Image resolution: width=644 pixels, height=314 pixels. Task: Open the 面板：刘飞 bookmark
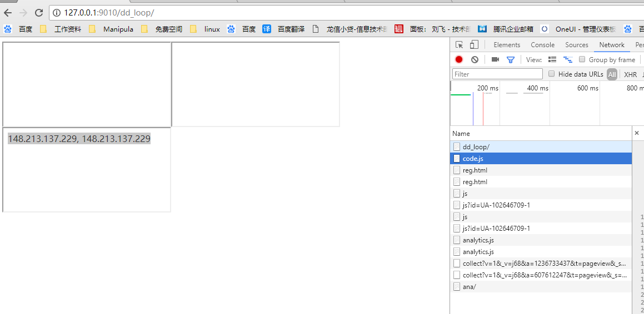tap(432, 29)
